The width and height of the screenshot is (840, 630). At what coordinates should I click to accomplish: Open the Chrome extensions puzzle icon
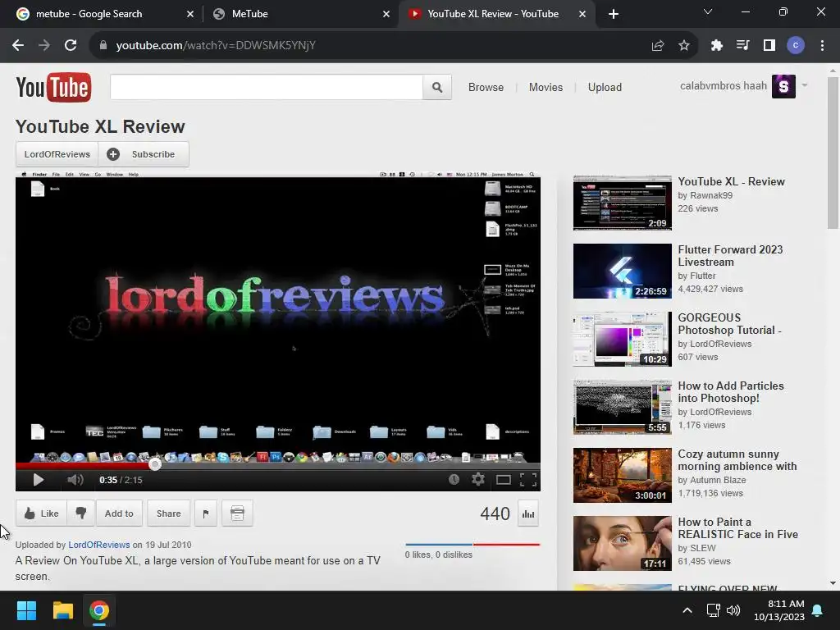tap(716, 46)
